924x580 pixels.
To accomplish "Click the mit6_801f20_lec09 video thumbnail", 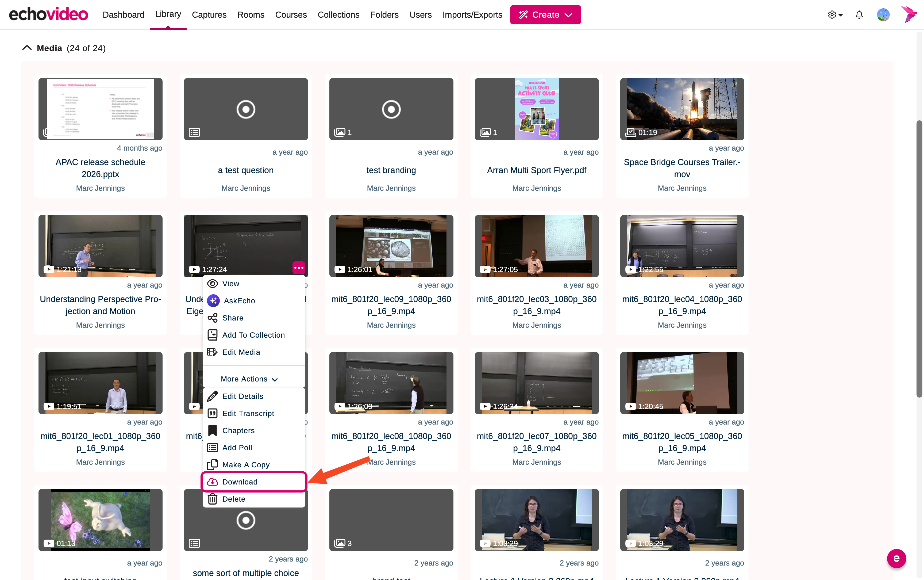I will click(x=391, y=246).
